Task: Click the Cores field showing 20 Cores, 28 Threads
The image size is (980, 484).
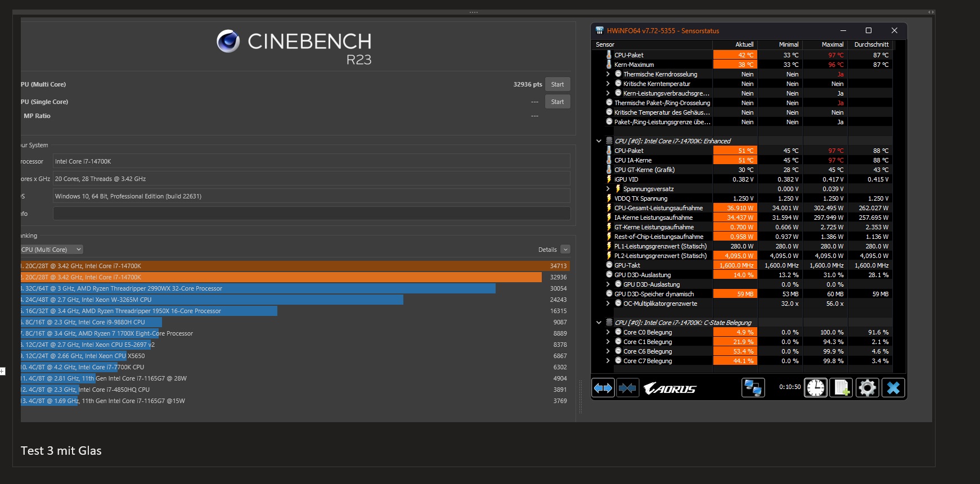Action: click(312, 179)
